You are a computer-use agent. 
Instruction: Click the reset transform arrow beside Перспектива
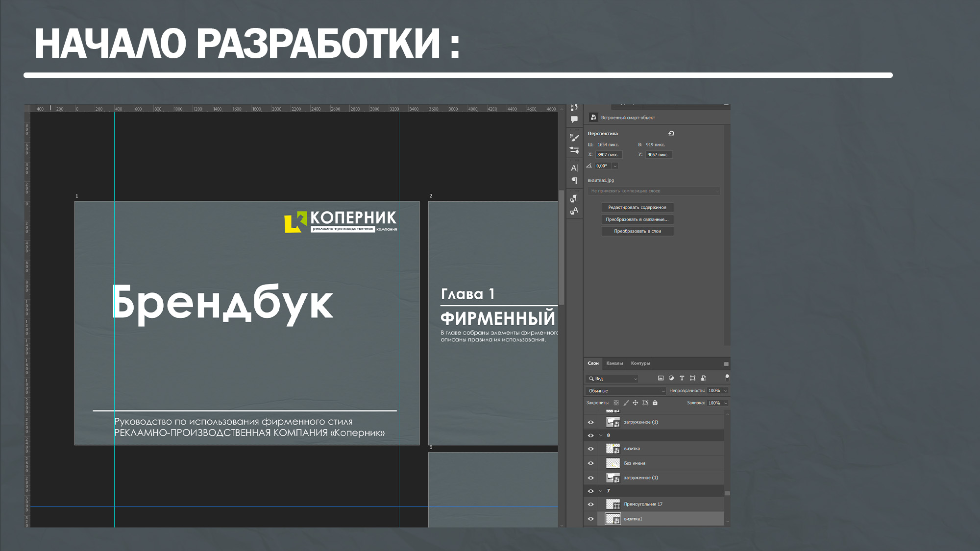click(x=671, y=133)
